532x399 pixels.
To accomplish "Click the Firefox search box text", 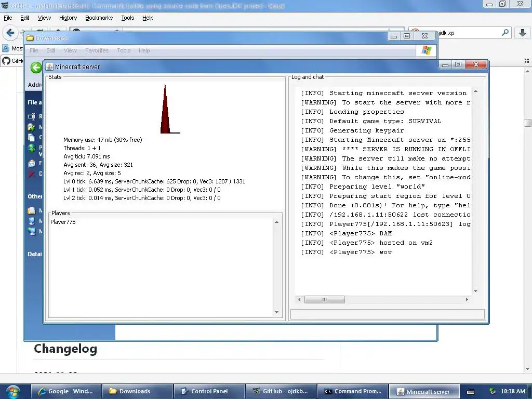I will 446,33.
